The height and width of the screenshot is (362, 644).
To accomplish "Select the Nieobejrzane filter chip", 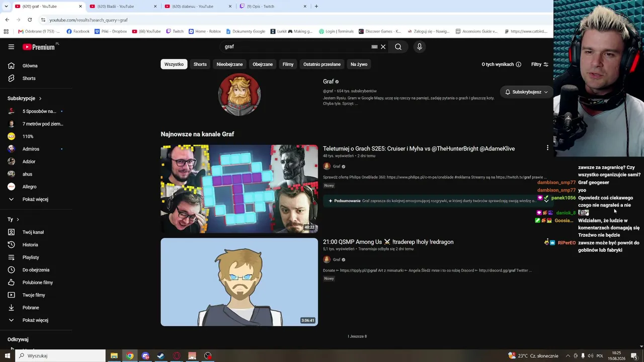I will coord(229,64).
